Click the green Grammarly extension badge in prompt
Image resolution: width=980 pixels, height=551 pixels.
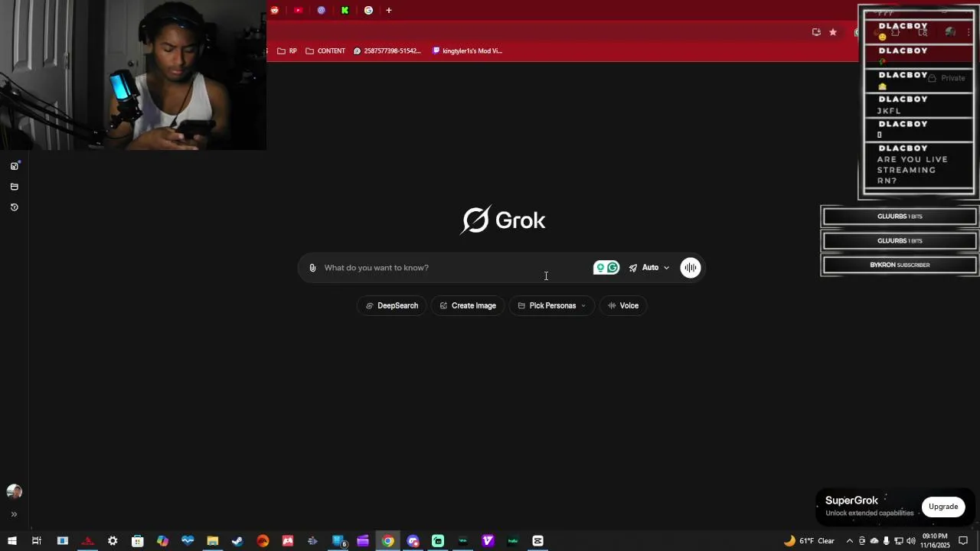pyautogui.click(x=606, y=268)
